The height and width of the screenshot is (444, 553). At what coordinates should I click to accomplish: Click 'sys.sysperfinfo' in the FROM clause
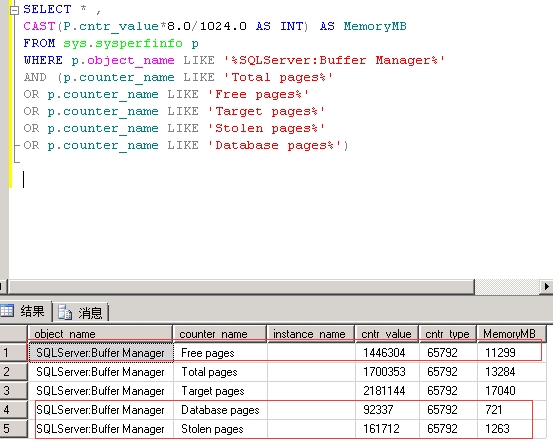123,44
